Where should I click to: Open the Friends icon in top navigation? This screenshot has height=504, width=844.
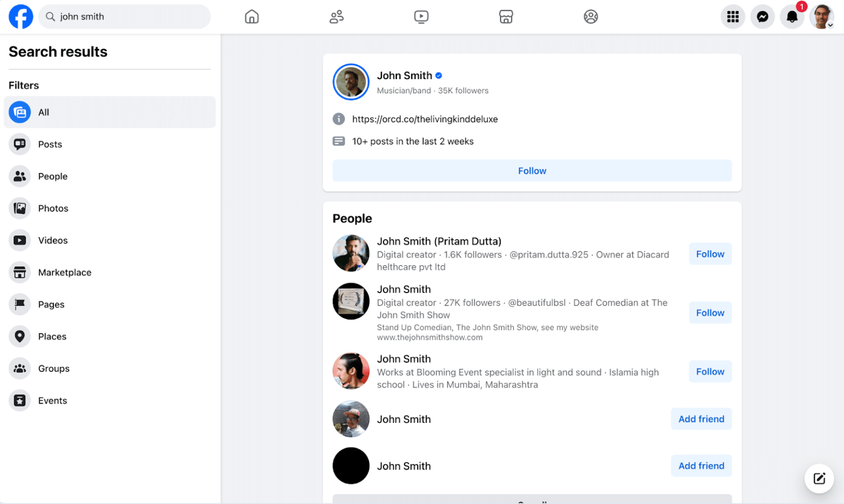click(336, 17)
